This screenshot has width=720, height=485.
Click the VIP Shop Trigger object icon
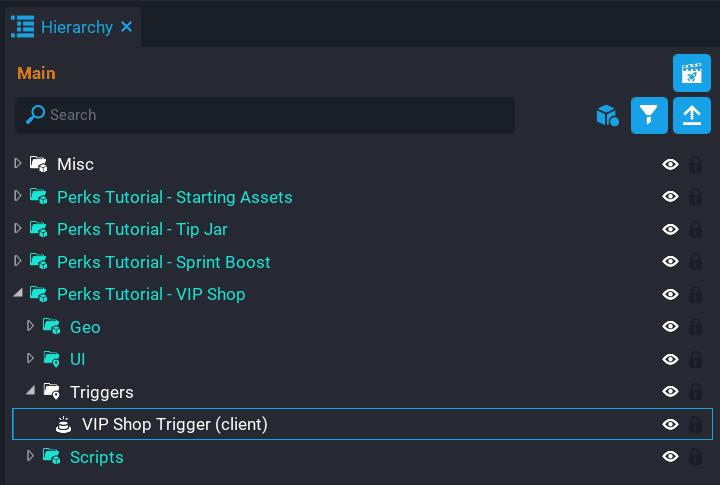click(64, 424)
